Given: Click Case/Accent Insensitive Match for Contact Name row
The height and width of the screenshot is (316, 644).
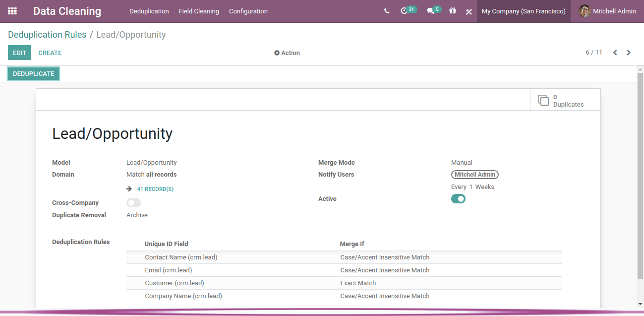Looking at the screenshot, I should (385, 257).
